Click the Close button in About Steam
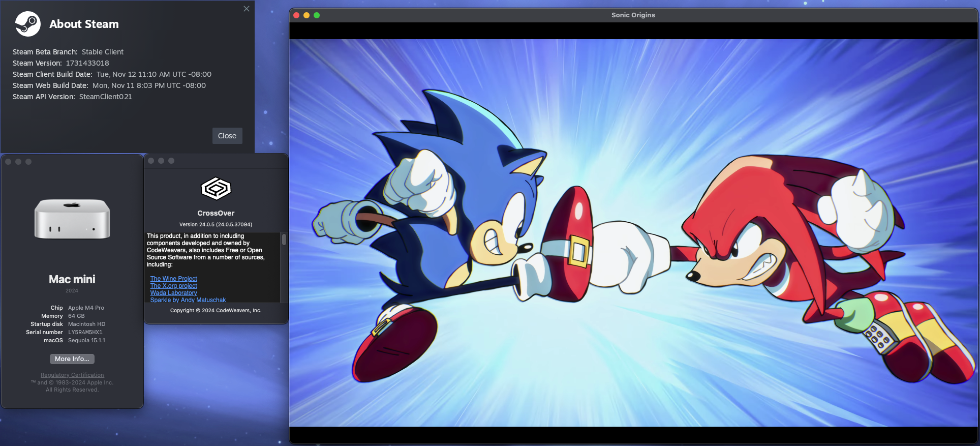980x446 pixels. pyautogui.click(x=227, y=136)
